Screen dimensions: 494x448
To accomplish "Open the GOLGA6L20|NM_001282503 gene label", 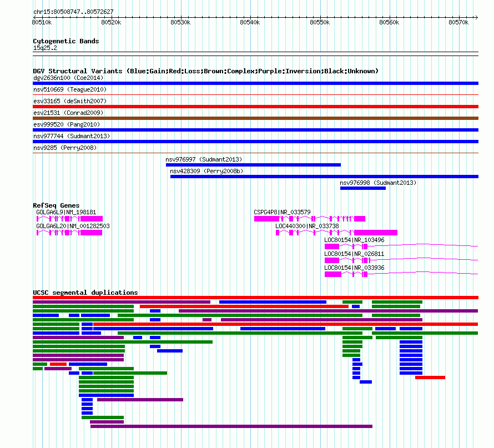I will coord(73,226).
